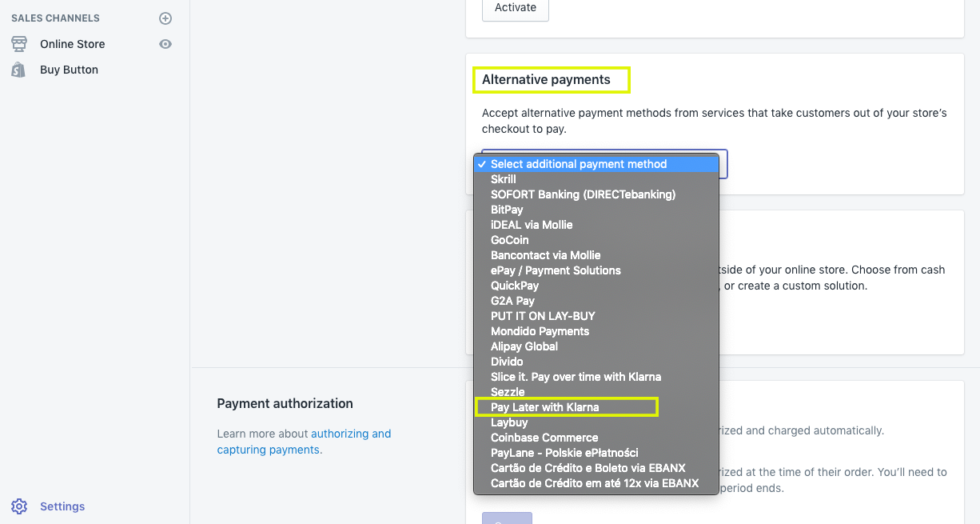Click the Alternative payments heading
This screenshot has height=524, width=980.
546,79
